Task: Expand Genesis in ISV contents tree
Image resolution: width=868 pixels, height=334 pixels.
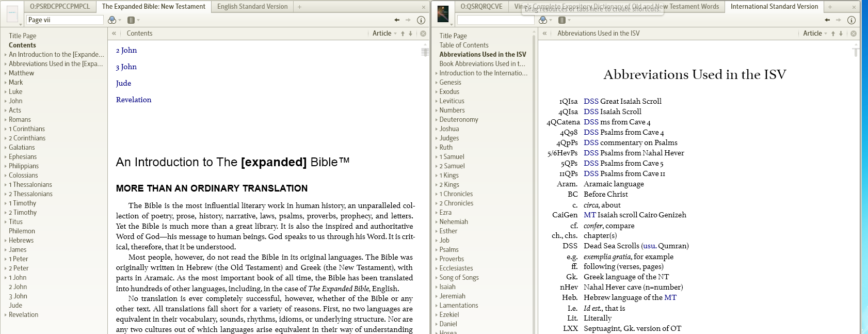Action: 436,83
